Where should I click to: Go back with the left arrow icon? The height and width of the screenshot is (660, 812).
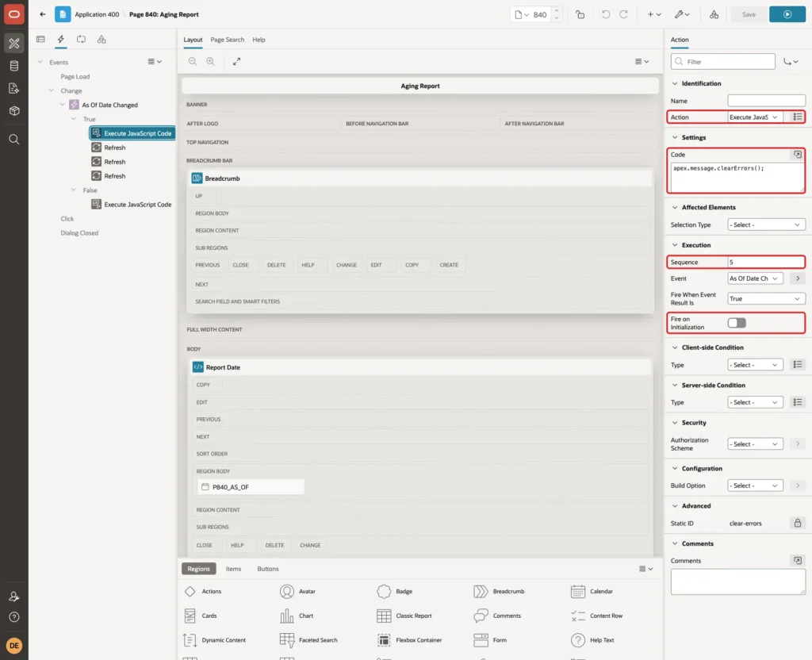[x=43, y=14]
